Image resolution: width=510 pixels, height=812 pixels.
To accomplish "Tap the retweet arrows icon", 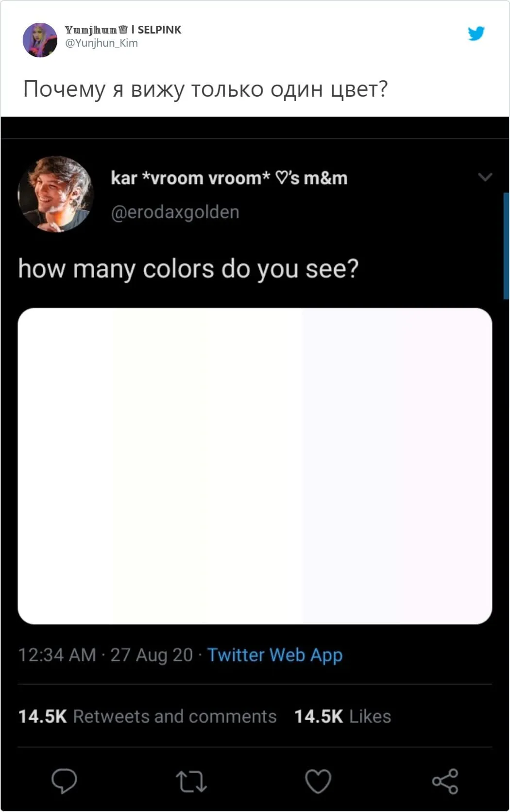I will coord(191,781).
